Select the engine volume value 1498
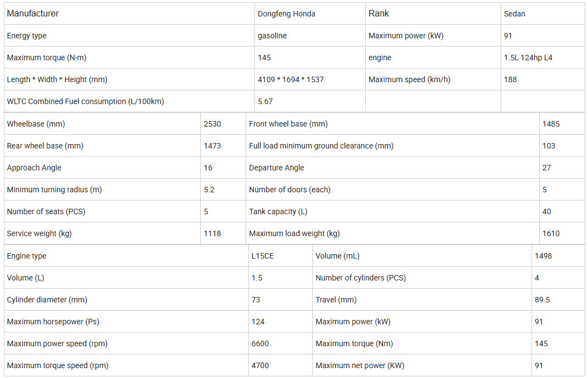This screenshot has width=588, height=378. [543, 256]
